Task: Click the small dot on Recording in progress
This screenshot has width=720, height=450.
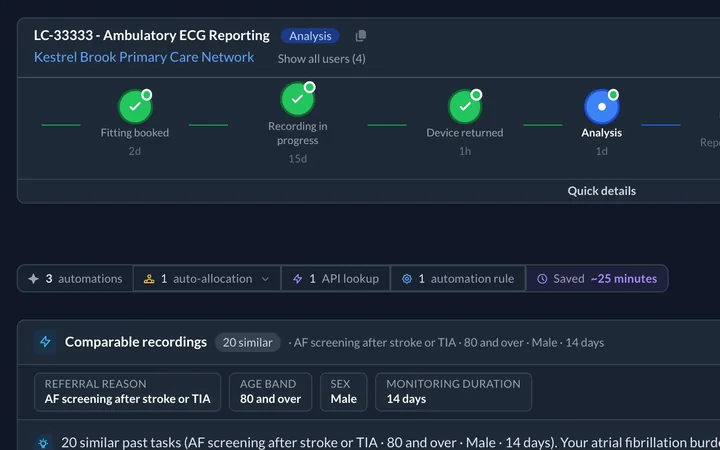Action: (309, 87)
